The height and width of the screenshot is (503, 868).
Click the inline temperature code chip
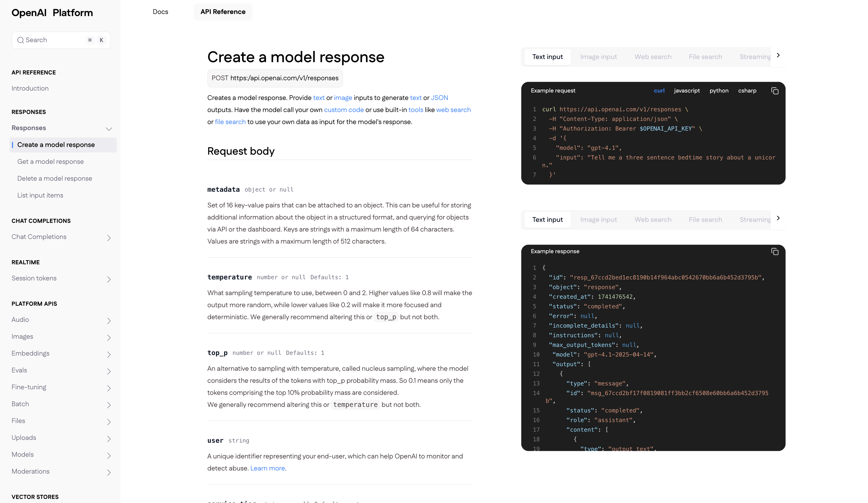click(x=355, y=405)
